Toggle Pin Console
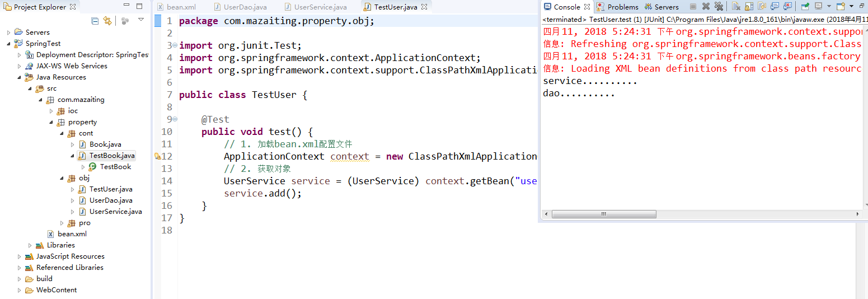This screenshot has width=868, height=299. click(805, 6)
